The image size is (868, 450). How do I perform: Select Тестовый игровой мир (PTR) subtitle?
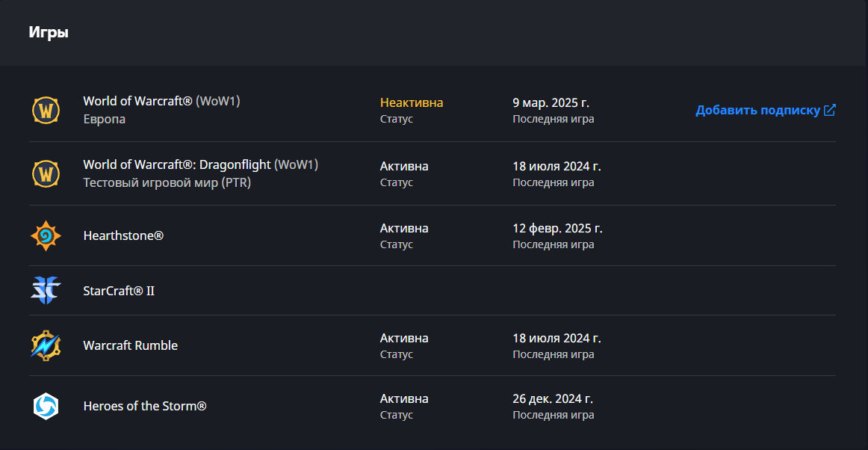[167, 182]
